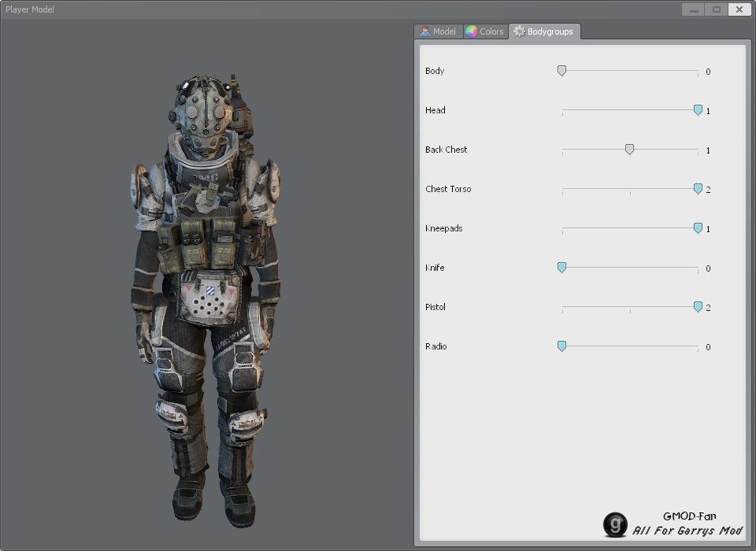This screenshot has height=551, width=756.
Task: Click the Chest Torso value '2'
Action: [708, 190]
